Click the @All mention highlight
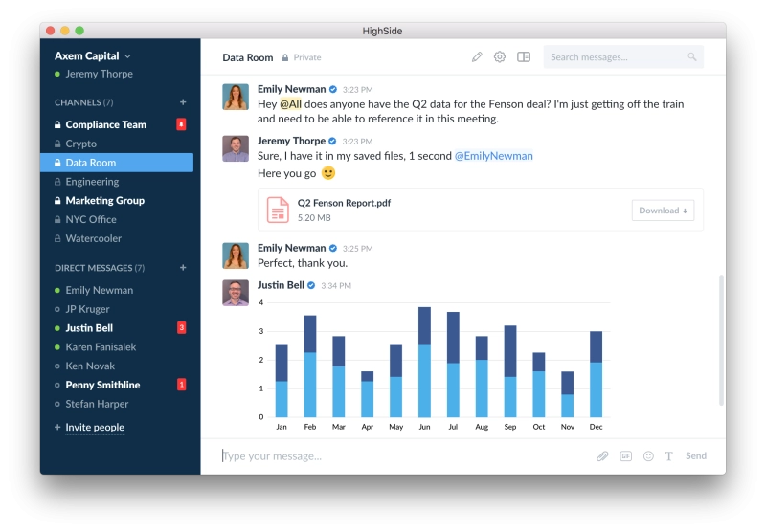The height and width of the screenshot is (532, 766). tap(290, 104)
